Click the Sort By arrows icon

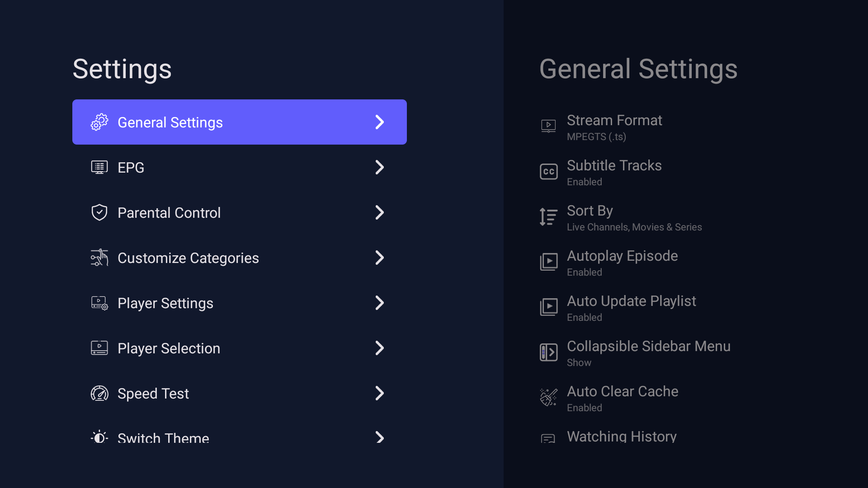tap(548, 217)
